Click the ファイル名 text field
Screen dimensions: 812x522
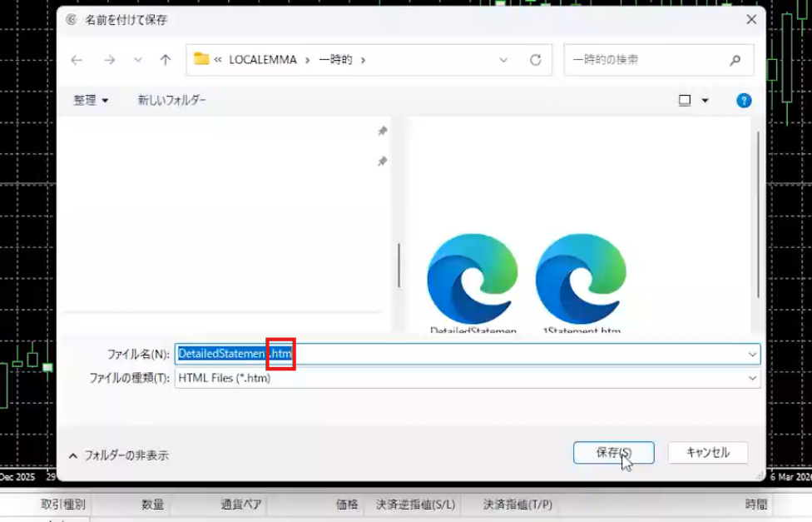point(468,354)
